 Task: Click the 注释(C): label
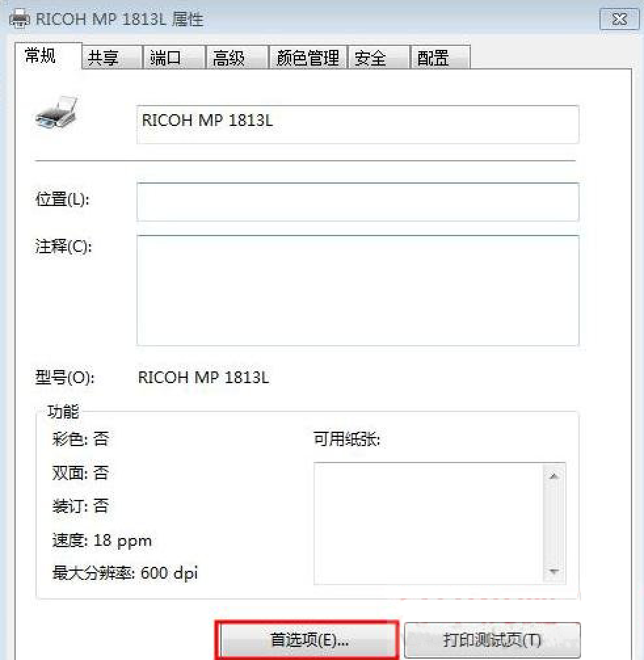[63, 246]
